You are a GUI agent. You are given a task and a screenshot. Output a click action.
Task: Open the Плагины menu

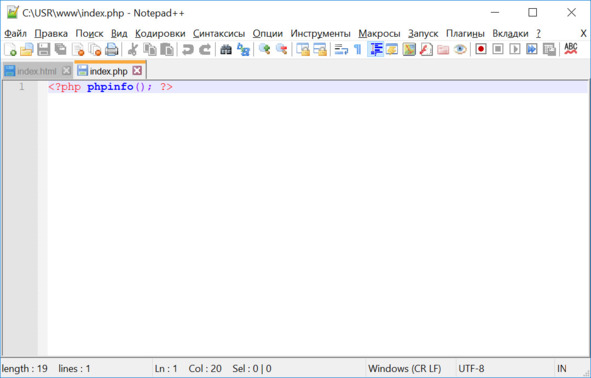(465, 34)
